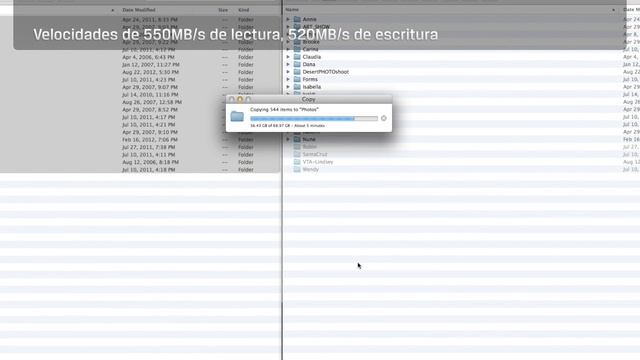Click the copy remaining-time status text
The width and height of the screenshot is (640, 360).
[x=287, y=126]
